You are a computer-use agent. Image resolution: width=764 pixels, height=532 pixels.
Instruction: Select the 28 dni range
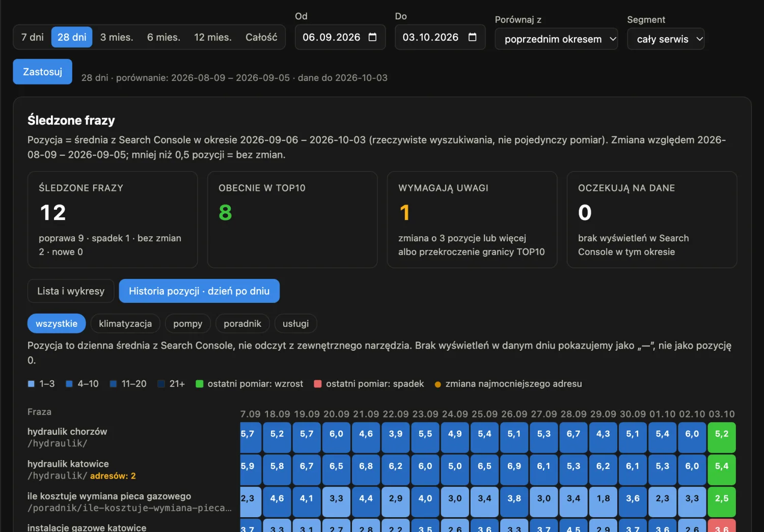72,37
